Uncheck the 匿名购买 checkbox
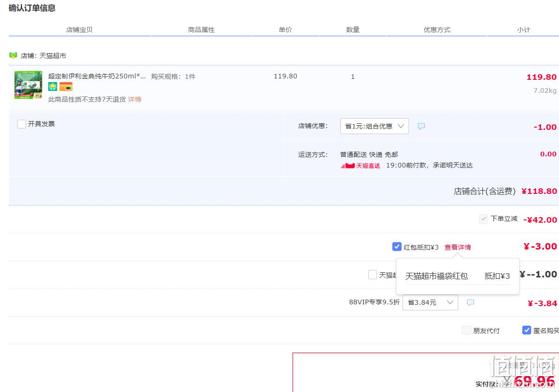 pyautogui.click(x=526, y=330)
